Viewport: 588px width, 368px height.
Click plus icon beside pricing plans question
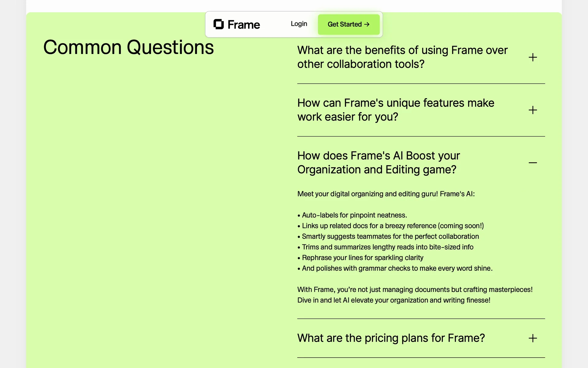(x=533, y=338)
